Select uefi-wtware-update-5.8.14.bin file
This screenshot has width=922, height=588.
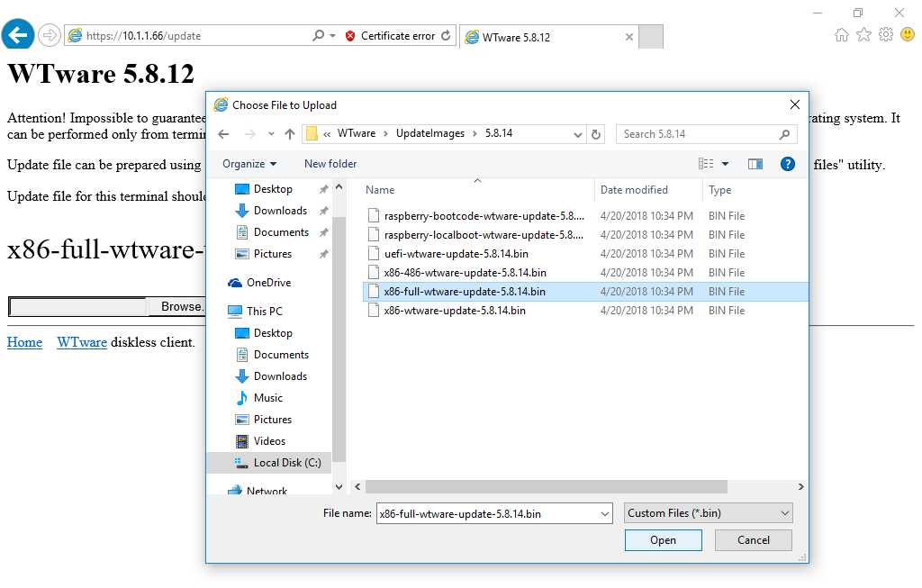(456, 254)
